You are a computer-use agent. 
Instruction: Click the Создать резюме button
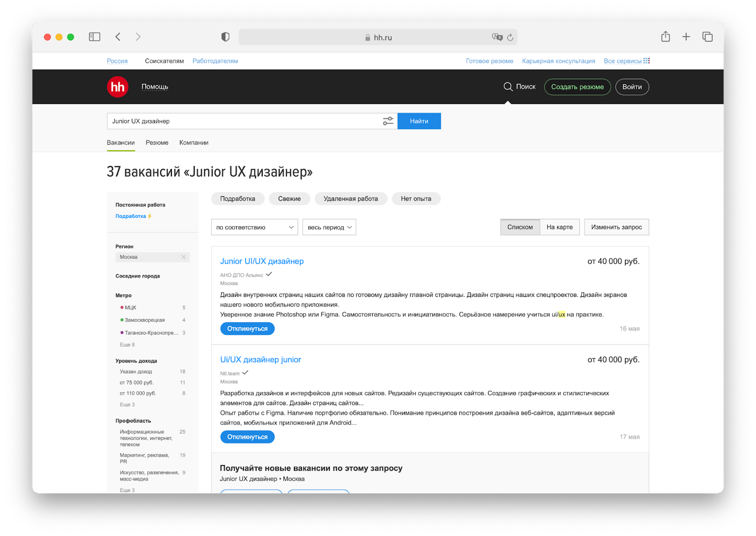point(577,87)
